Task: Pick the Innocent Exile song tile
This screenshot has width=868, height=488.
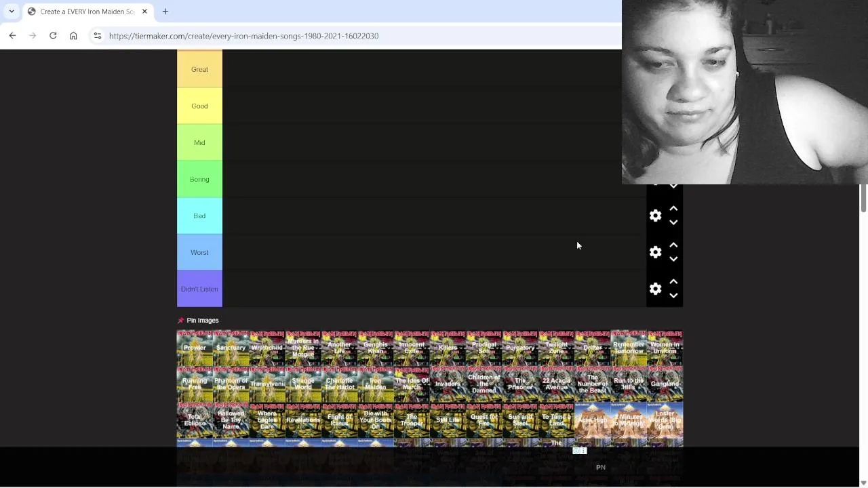Action: [412, 348]
